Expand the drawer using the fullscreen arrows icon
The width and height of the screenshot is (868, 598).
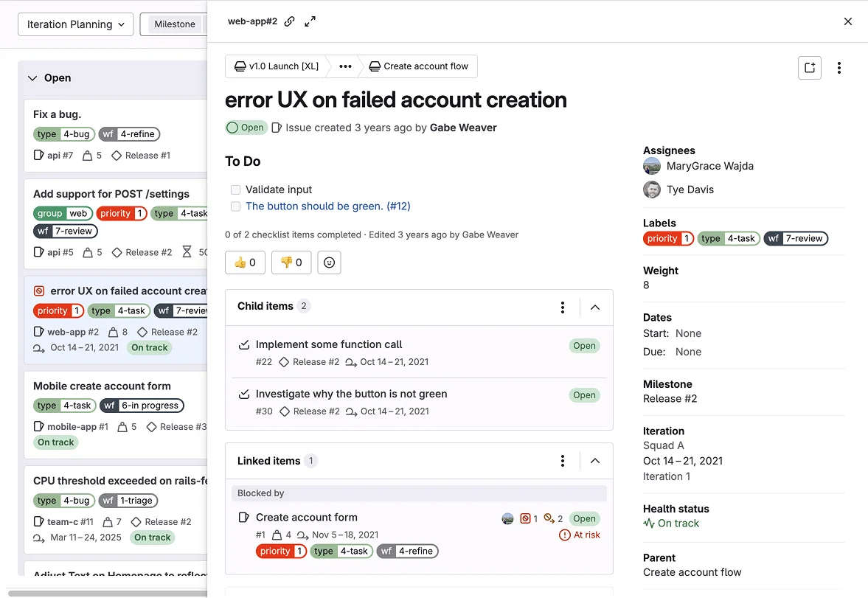click(310, 21)
